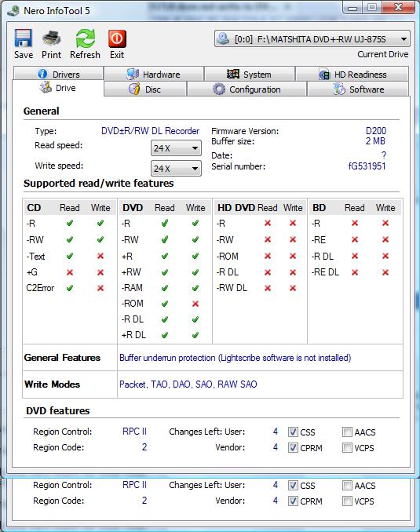Click the Supported read/write features heading

98,183
